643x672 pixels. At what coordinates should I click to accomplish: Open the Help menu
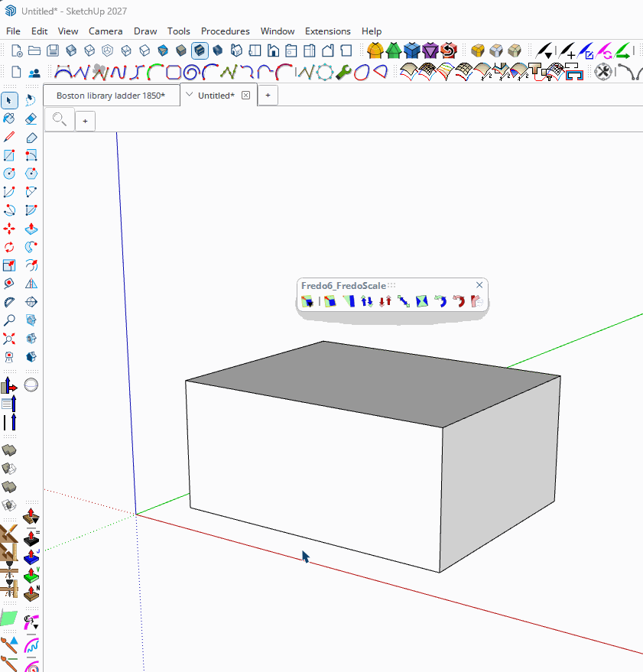[372, 31]
